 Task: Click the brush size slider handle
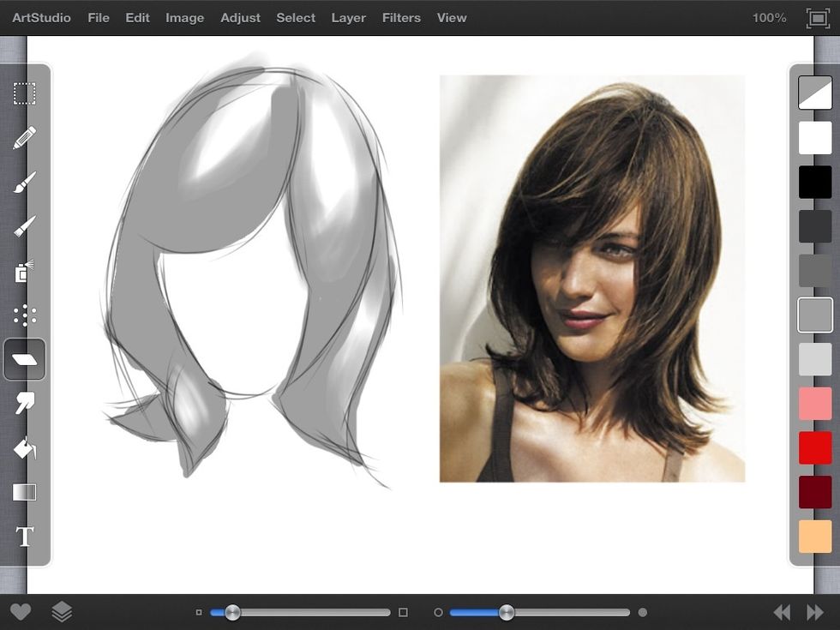[x=232, y=612]
